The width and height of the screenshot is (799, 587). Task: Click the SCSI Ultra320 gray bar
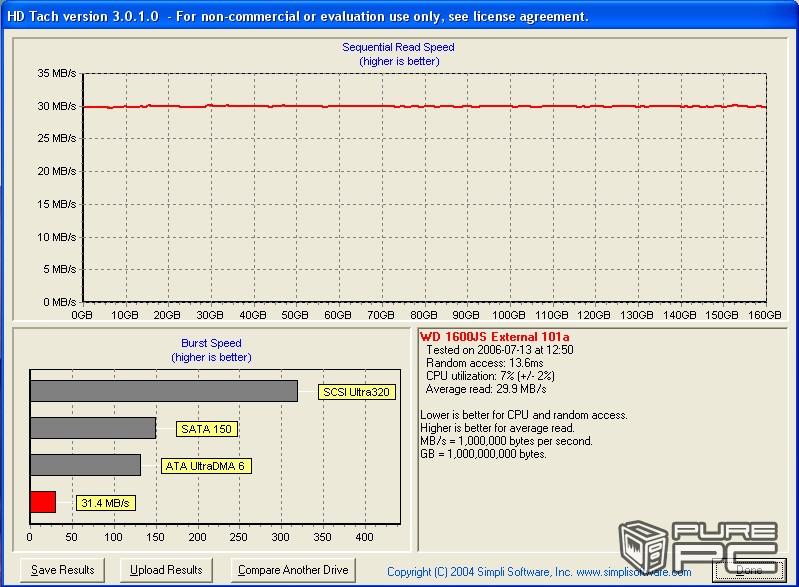click(164, 391)
